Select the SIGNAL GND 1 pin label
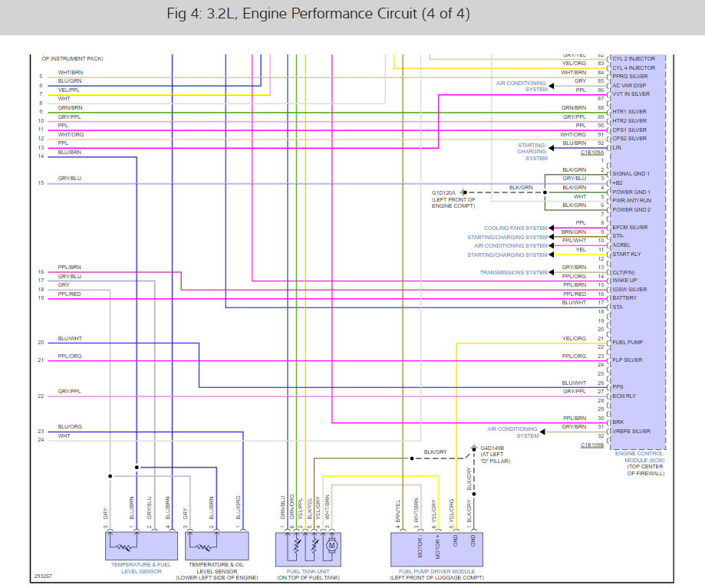The height and width of the screenshot is (588, 705). (x=631, y=173)
